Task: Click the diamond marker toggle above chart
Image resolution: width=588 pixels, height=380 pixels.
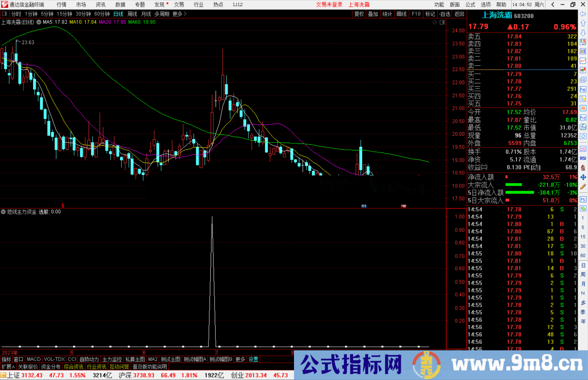Action: (435, 22)
